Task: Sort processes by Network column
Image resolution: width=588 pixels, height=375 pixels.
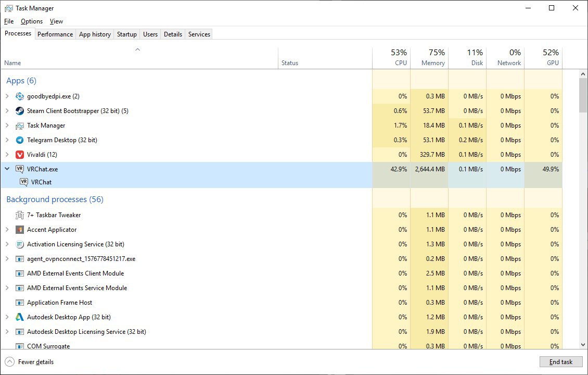Action: click(505, 58)
